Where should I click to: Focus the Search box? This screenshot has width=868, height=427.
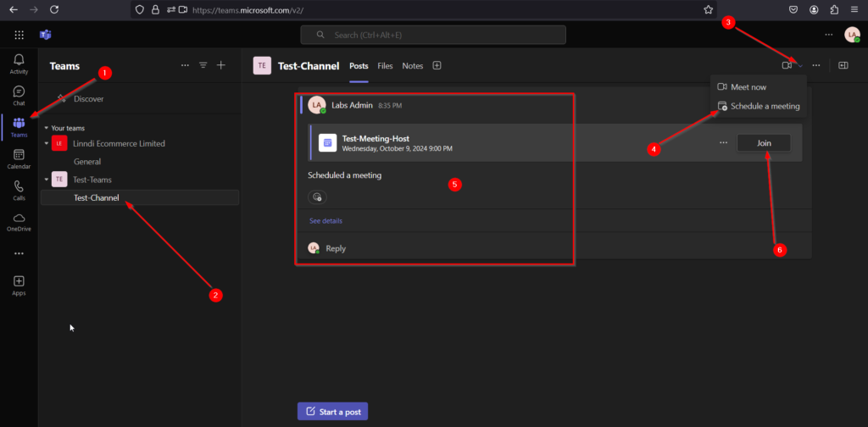[433, 35]
